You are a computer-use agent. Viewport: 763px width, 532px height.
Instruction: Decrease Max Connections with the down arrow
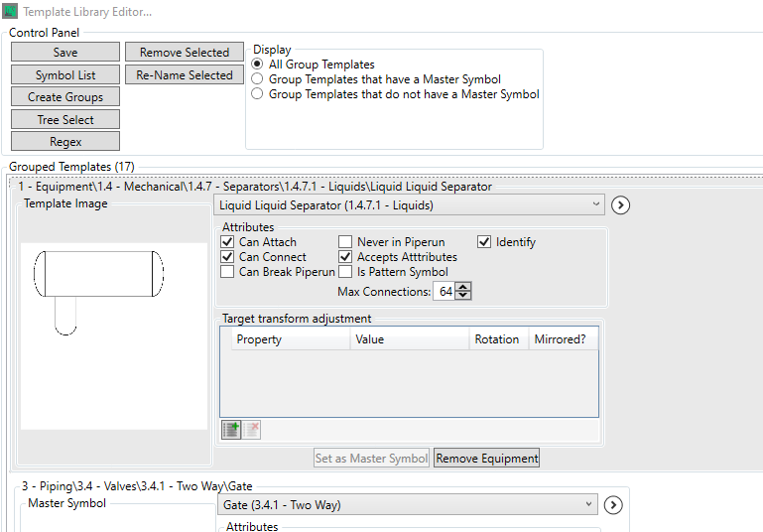[x=463, y=295]
